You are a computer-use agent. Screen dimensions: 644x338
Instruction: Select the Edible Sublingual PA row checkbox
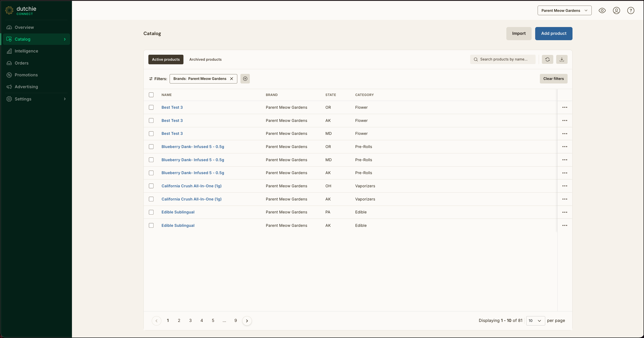pyautogui.click(x=151, y=212)
